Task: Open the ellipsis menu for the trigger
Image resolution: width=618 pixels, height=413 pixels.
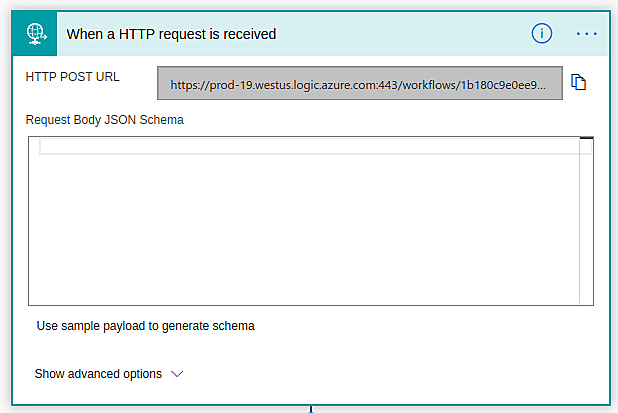Action: coord(587,33)
